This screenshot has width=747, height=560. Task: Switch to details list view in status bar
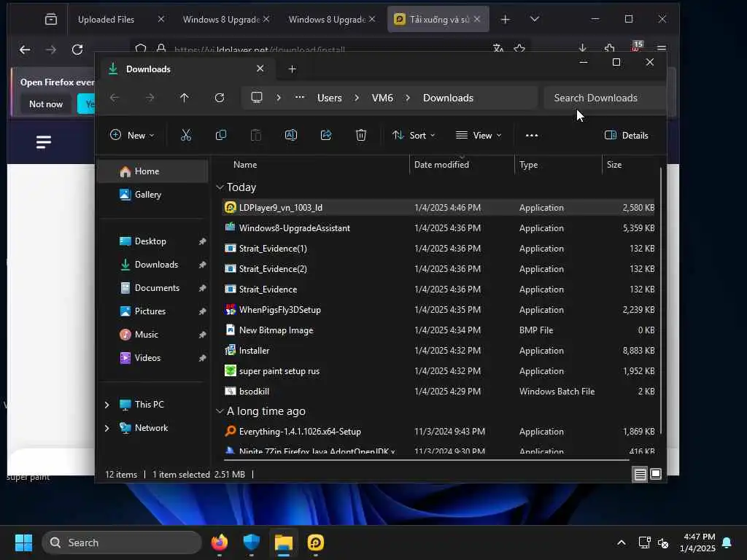click(640, 474)
